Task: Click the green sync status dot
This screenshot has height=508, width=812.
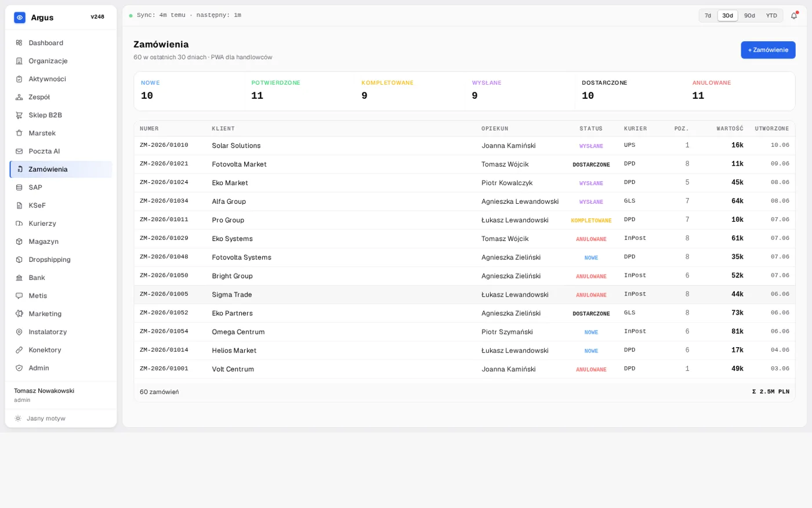Action: pyautogui.click(x=131, y=16)
